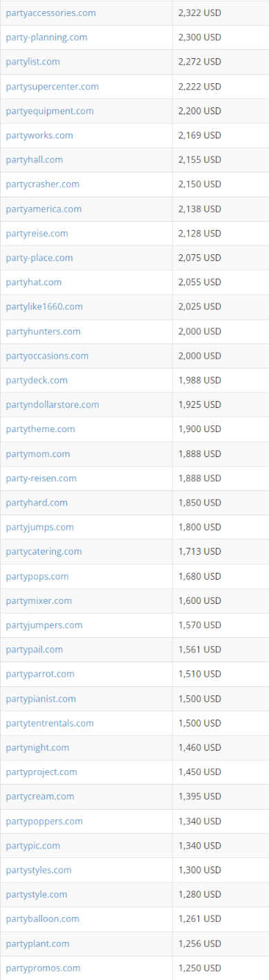
Task: Select partypoppers.com domain link
Action: pyautogui.click(x=44, y=821)
